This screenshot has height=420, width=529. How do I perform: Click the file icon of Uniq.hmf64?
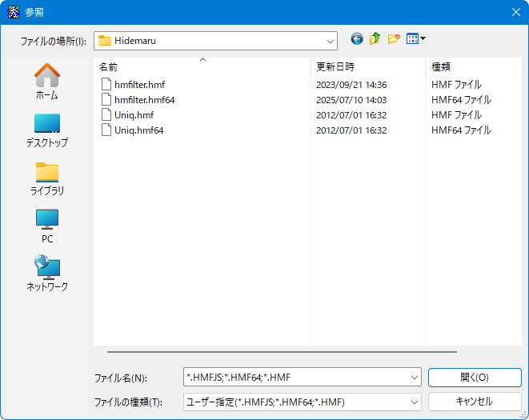[x=106, y=130]
